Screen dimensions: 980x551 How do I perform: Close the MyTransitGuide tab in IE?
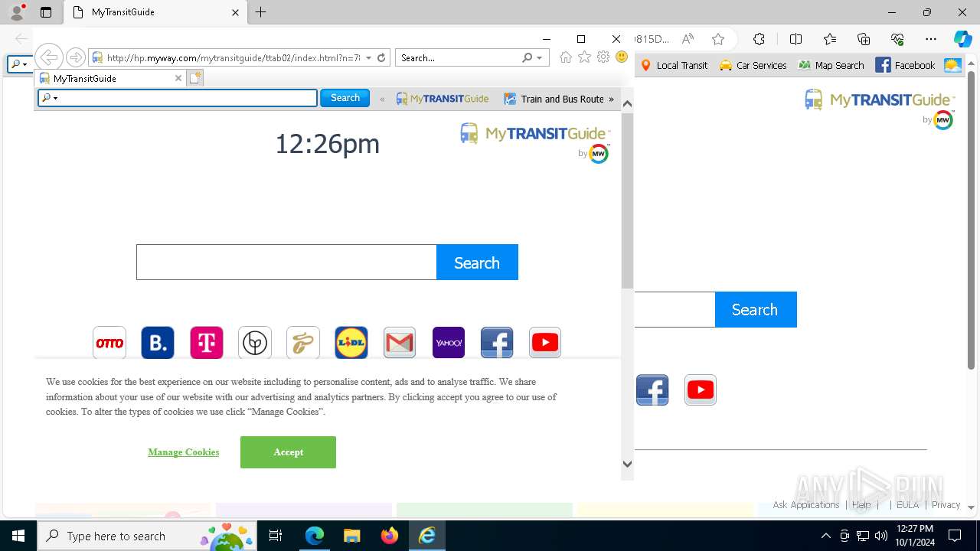click(178, 78)
